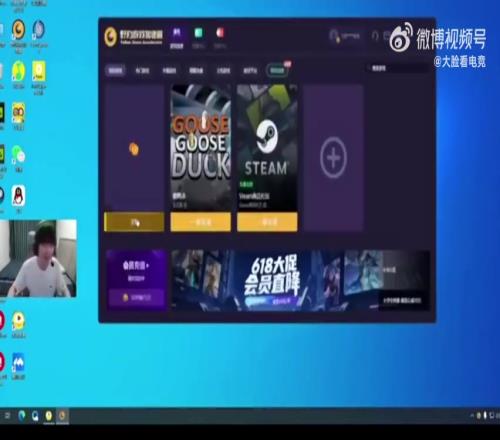This screenshot has width=500, height=440.
Task: Open the Goose Goose Duck game card
Action: click(201, 148)
